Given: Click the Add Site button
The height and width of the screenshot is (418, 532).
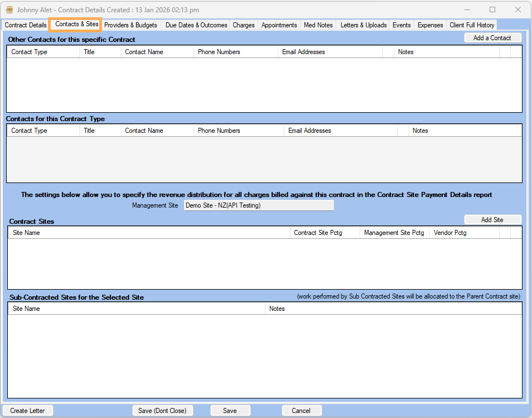Looking at the screenshot, I should (x=492, y=220).
